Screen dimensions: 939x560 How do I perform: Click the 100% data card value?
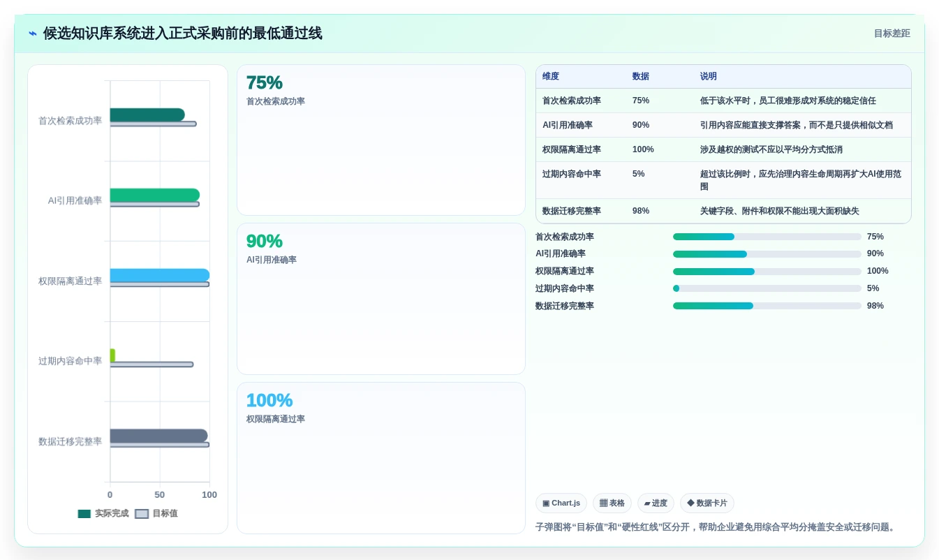tap(269, 400)
